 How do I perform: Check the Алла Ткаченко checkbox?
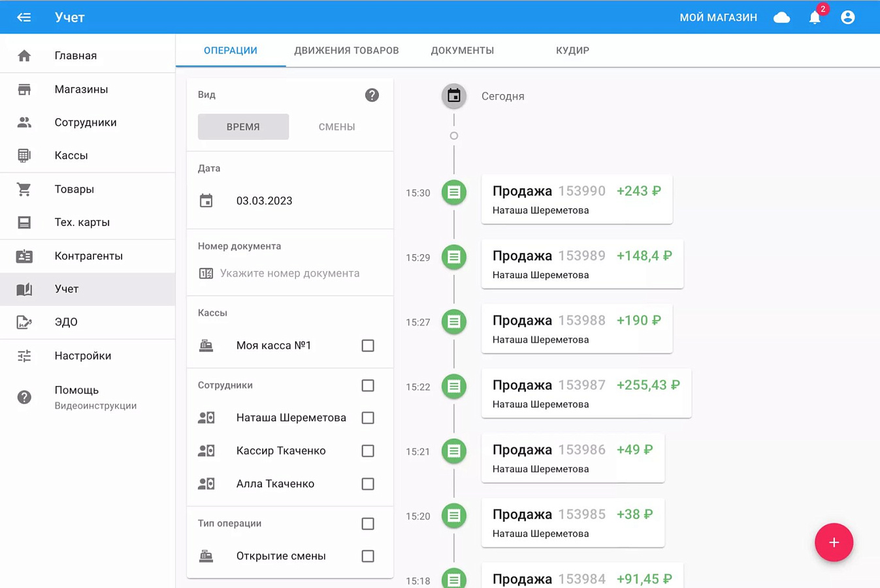click(368, 484)
